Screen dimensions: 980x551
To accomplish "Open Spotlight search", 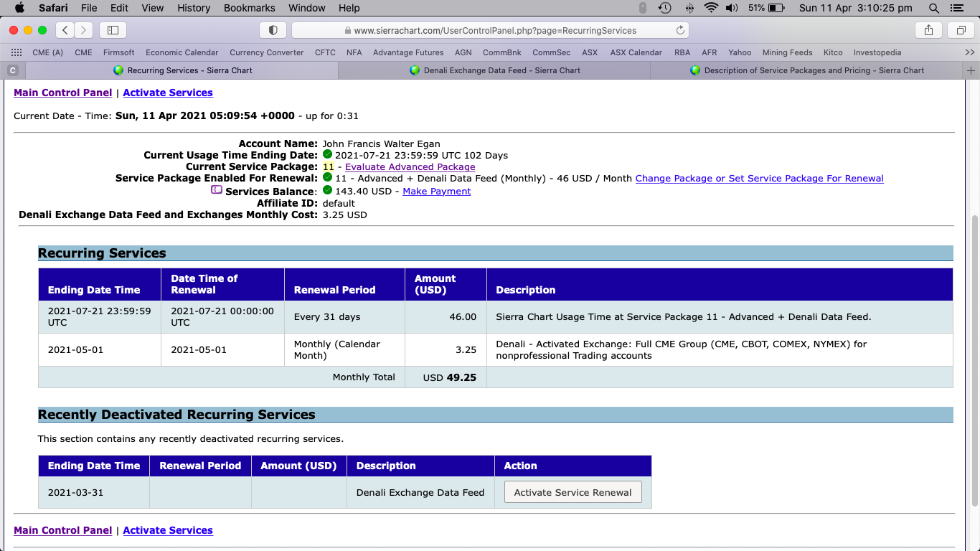I will pyautogui.click(x=933, y=8).
